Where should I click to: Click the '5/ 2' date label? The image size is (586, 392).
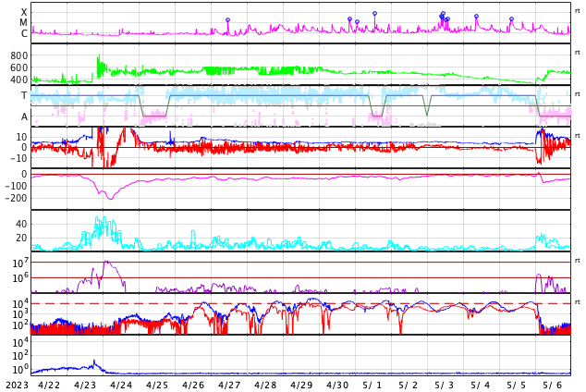(409, 385)
